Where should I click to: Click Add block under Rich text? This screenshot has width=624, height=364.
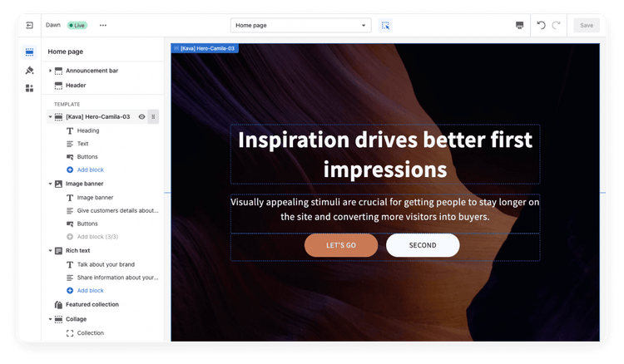(90, 291)
